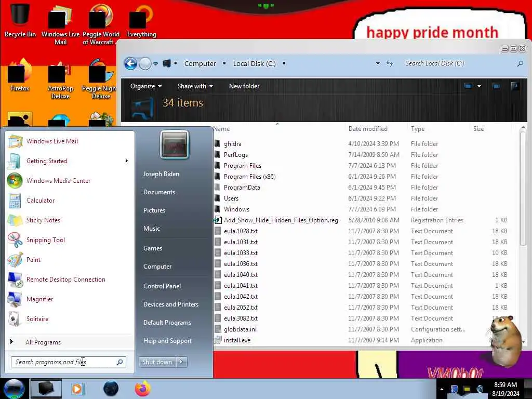
Task: Open Help and Support
Action: pos(168,341)
